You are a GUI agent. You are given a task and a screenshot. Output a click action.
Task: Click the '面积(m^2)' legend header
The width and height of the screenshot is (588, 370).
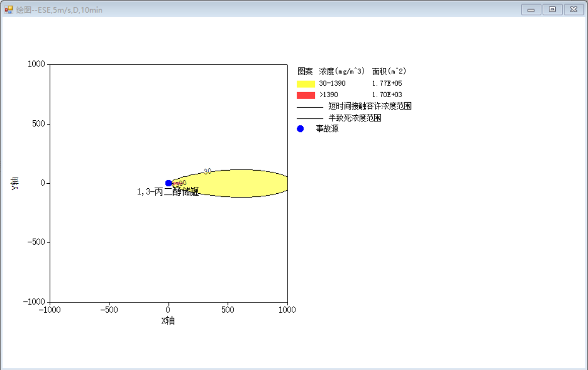[389, 71]
